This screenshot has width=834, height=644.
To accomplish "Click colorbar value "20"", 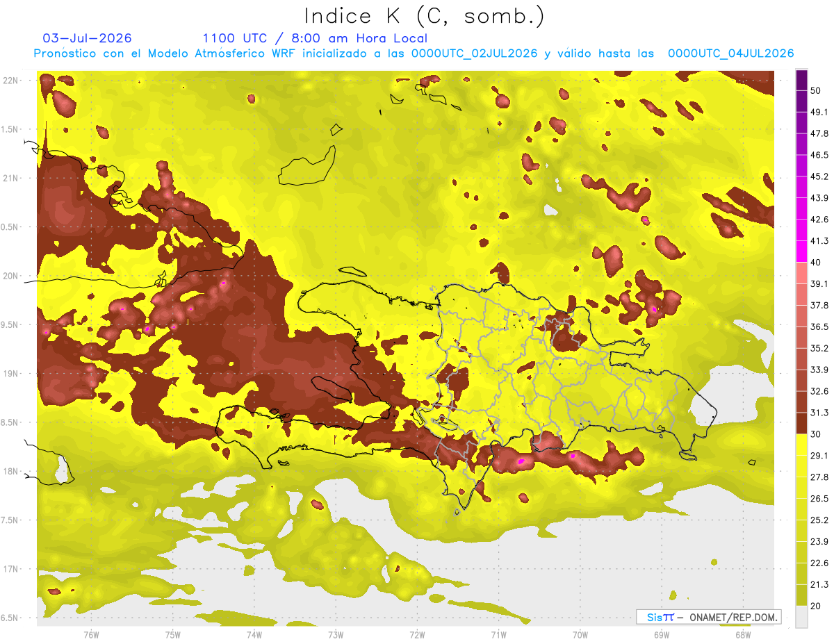I will (x=817, y=606).
